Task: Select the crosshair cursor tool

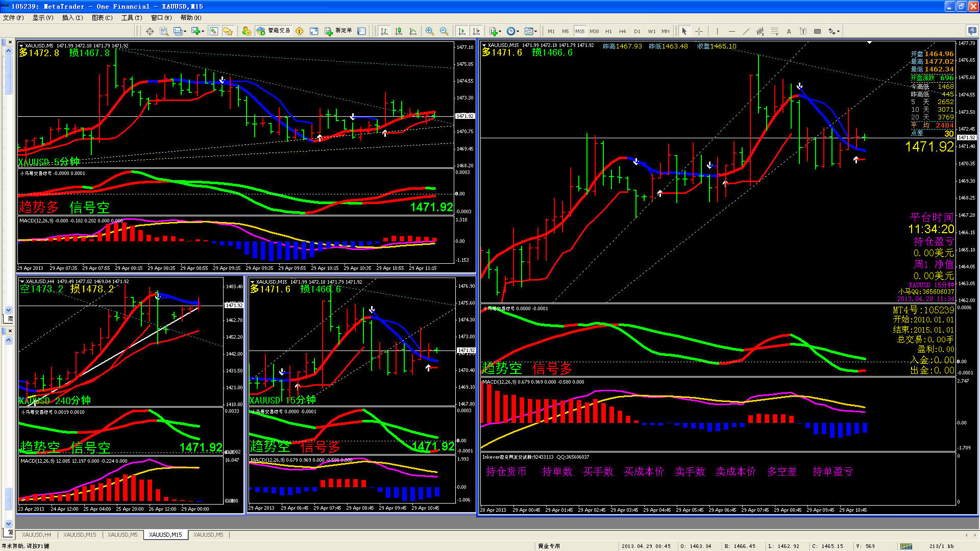Action: coord(699,31)
